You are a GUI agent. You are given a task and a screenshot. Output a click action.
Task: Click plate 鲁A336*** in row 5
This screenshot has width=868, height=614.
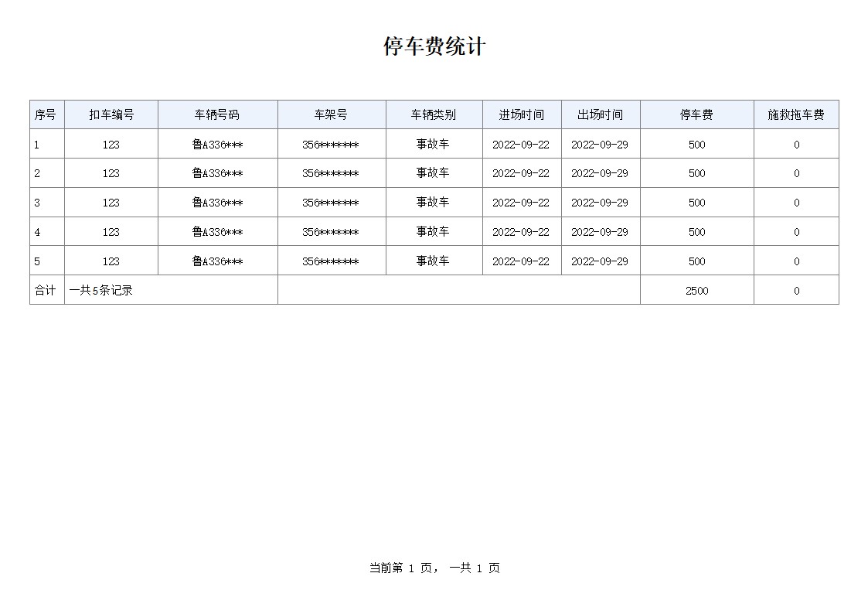pyautogui.click(x=217, y=262)
